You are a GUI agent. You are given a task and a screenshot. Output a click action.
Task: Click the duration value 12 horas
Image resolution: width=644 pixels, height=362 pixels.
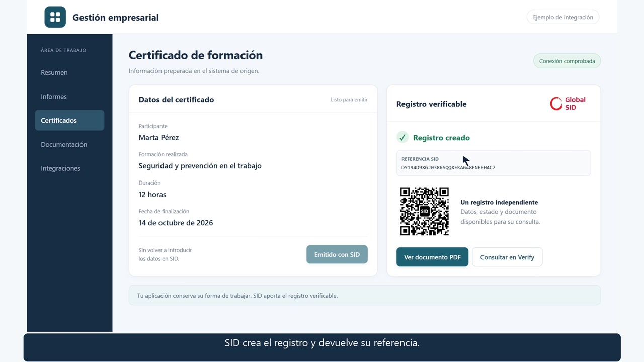tap(152, 194)
